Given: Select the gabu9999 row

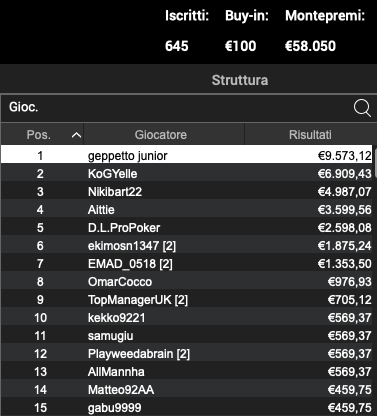Looking at the screenshot, I should [186, 407].
